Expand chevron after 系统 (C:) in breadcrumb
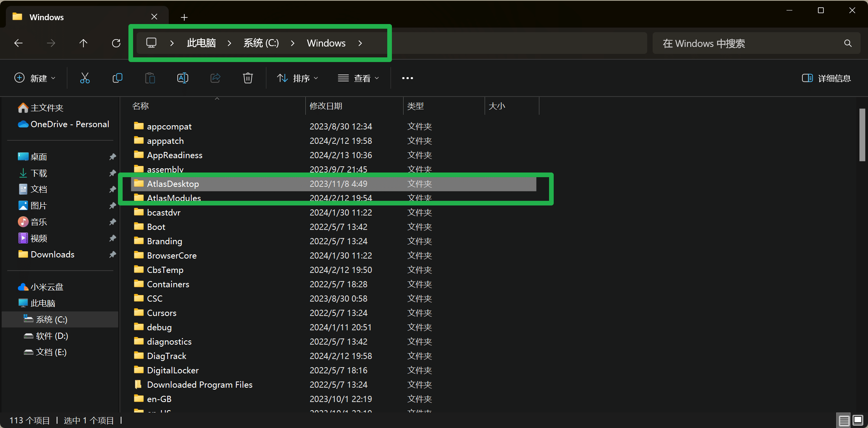This screenshot has width=868, height=428. pyautogui.click(x=293, y=43)
